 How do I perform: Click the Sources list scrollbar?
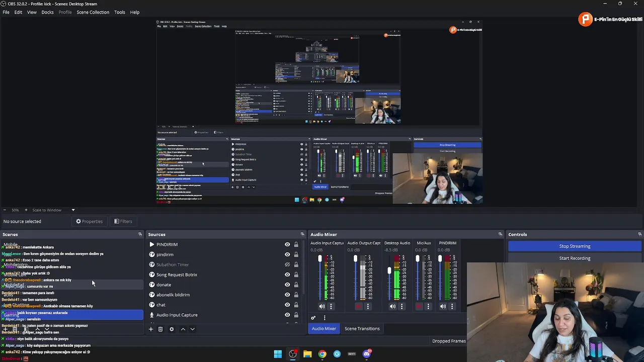[x=303, y=266]
